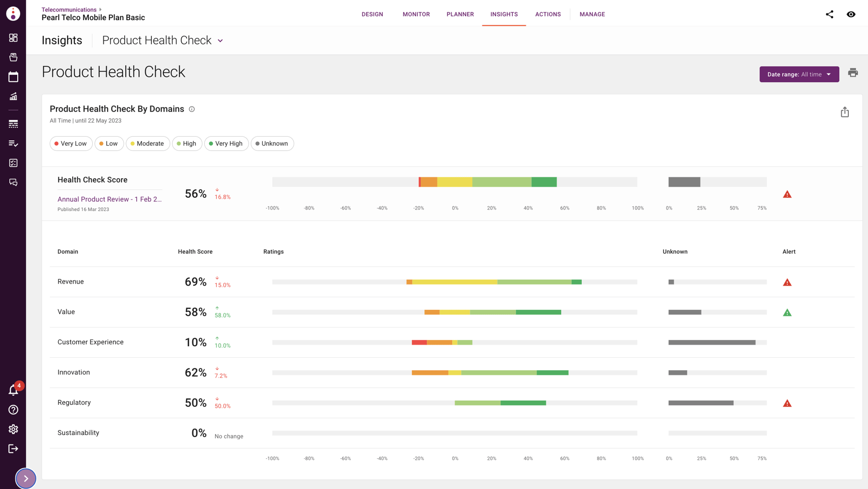This screenshot has height=489, width=868.
Task: Open the MANAGE menu item
Action: click(x=592, y=14)
